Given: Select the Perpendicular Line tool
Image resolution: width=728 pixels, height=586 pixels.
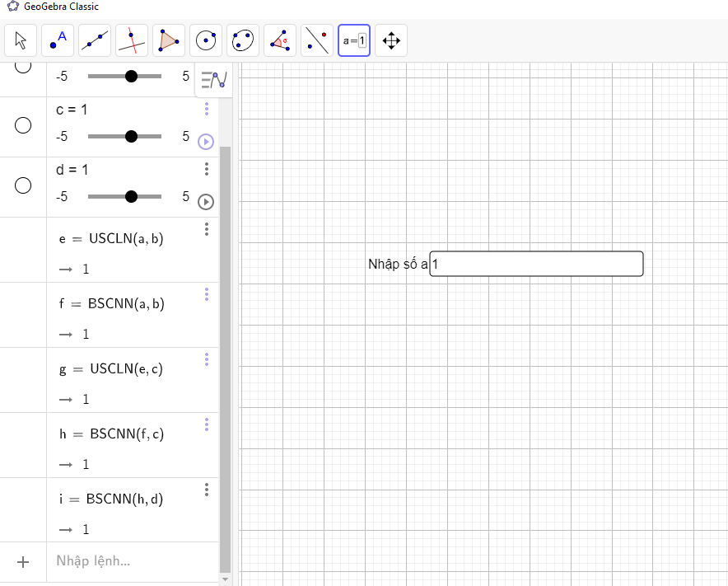Looking at the screenshot, I should (132, 40).
